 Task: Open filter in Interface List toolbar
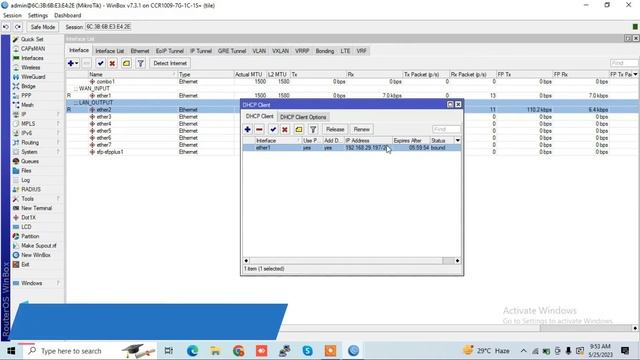(140, 63)
